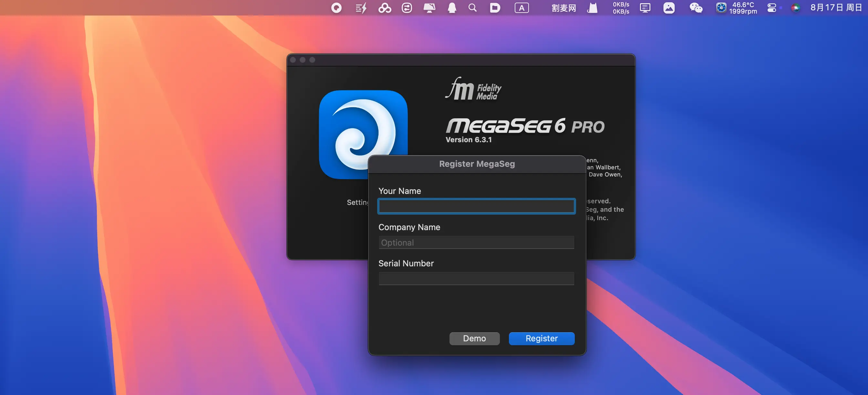Open Control Center in the menu bar
Image resolution: width=868 pixels, height=395 pixels.
772,8
